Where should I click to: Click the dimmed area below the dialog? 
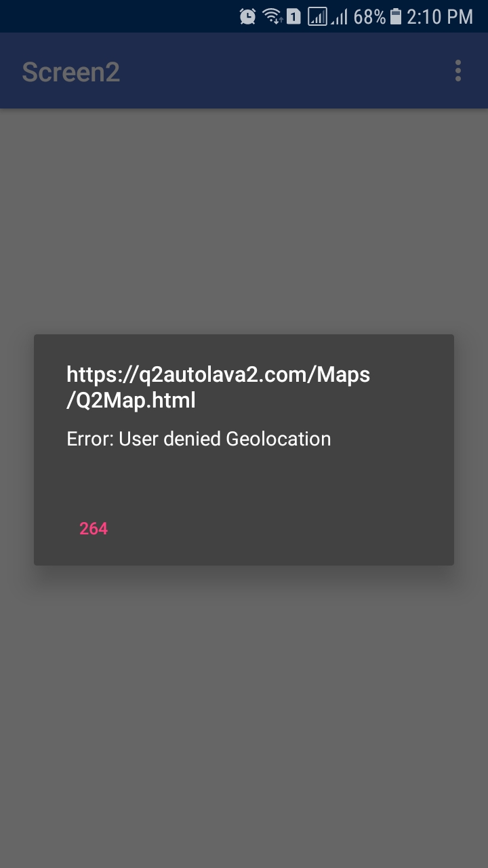pos(244,717)
